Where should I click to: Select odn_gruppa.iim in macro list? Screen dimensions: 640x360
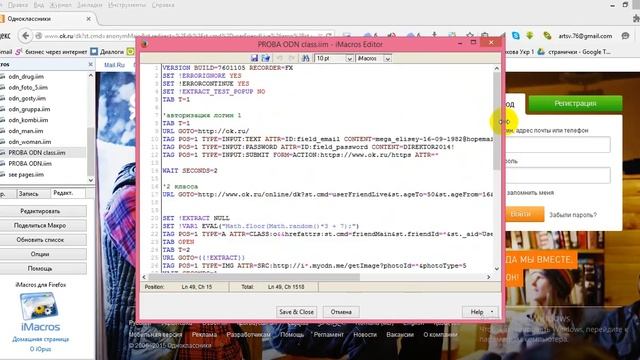tap(29, 109)
